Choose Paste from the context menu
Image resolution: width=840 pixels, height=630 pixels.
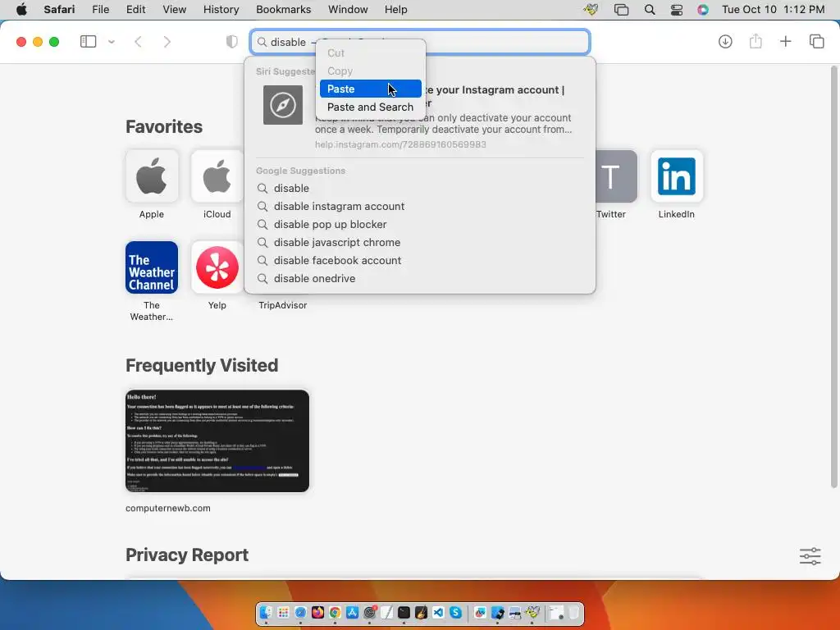[x=370, y=89]
